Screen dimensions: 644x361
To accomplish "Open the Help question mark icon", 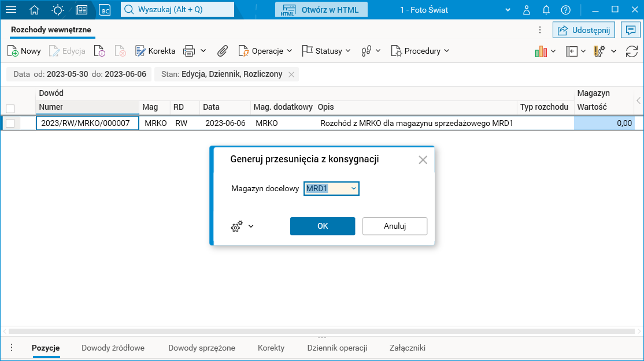I will coord(565,10).
